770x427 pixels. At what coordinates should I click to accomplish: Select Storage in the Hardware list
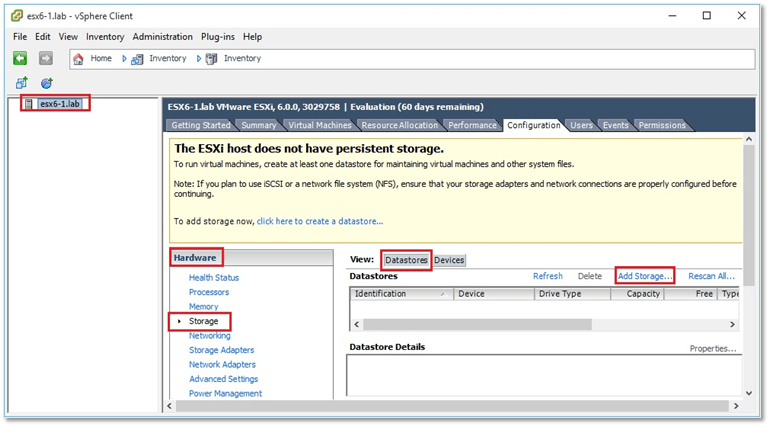tap(204, 321)
